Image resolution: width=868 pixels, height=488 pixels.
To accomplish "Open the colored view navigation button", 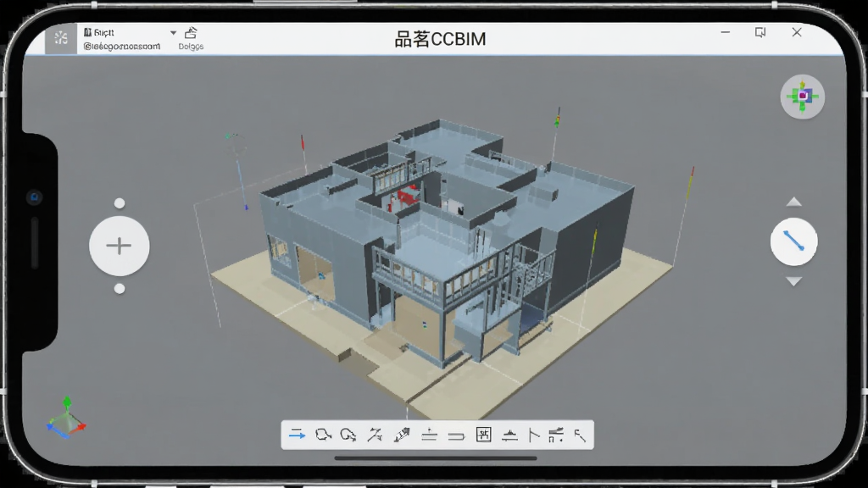I will click(x=803, y=97).
